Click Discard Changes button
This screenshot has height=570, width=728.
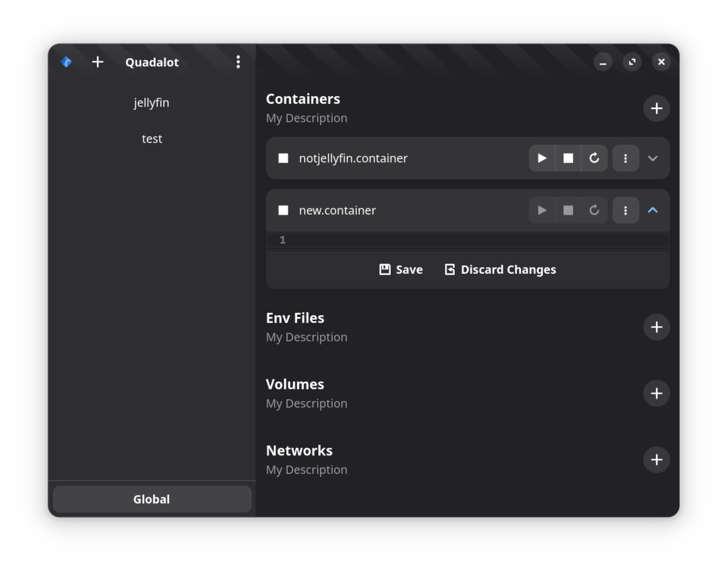point(500,270)
